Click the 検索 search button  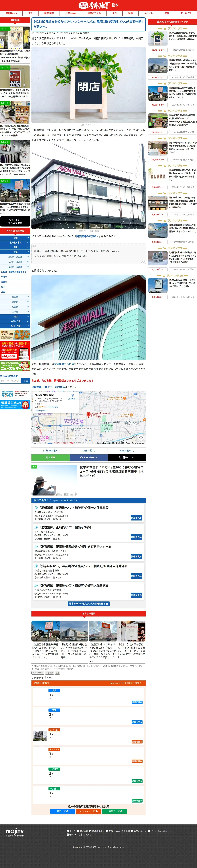(x=26, y=381)
